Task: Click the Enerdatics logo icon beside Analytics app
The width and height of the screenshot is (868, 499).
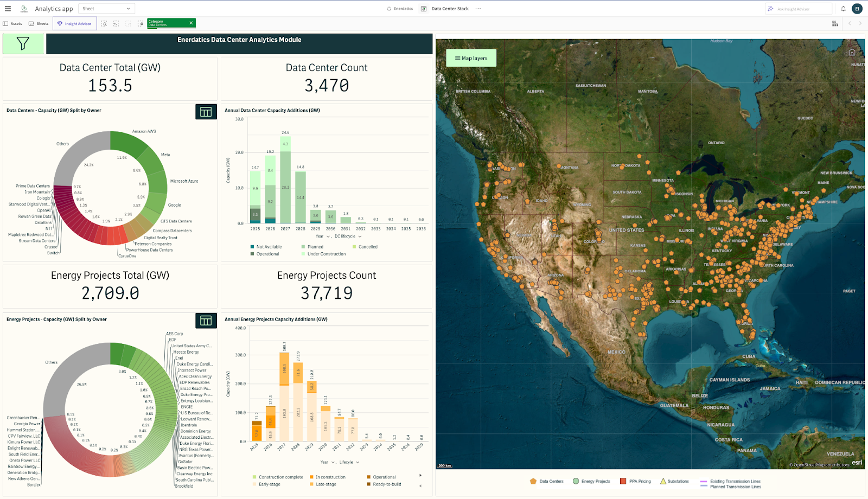Action: [24, 9]
